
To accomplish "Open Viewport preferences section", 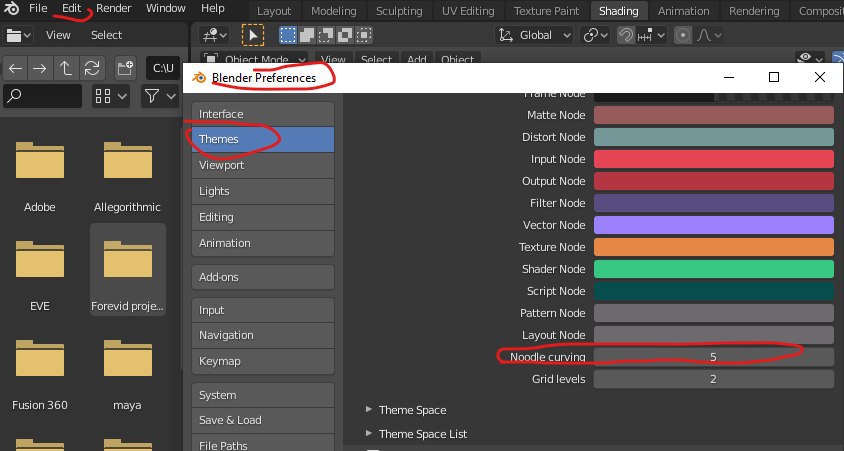I will [263, 165].
